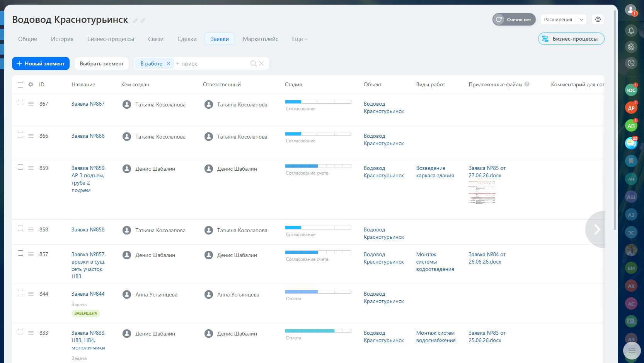Screen dimensions: 644x363
Task: Click search magnifier icon in filter field
Action: click(x=254, y=63)
